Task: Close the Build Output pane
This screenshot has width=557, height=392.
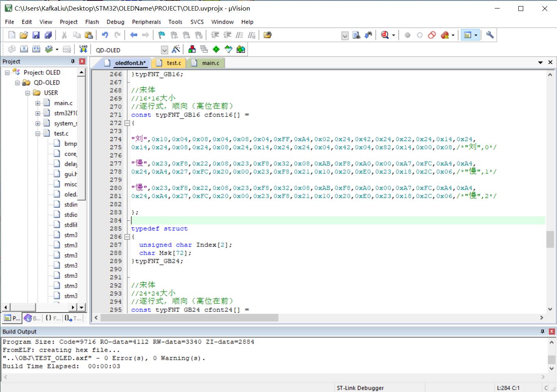Action: pos(552,331)
